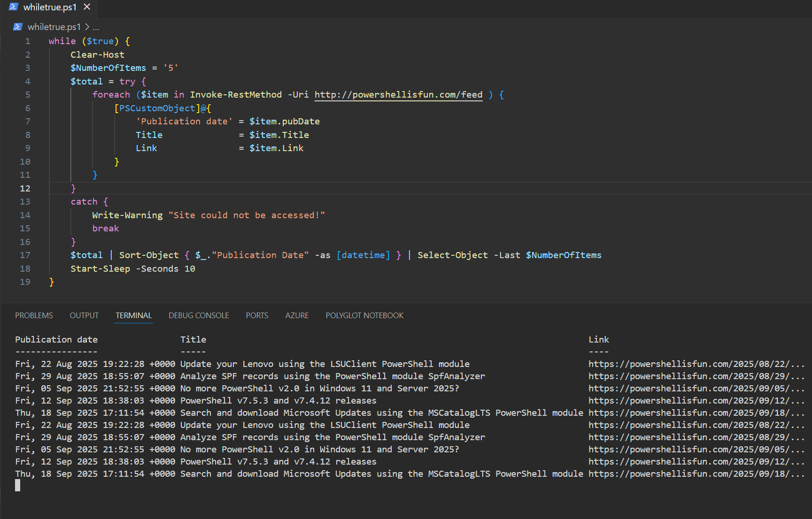The height and width of the screenshot is (519, 812).
Task: Switch to the PROBLEMS panel tab
Action: (x=34, y=315)
